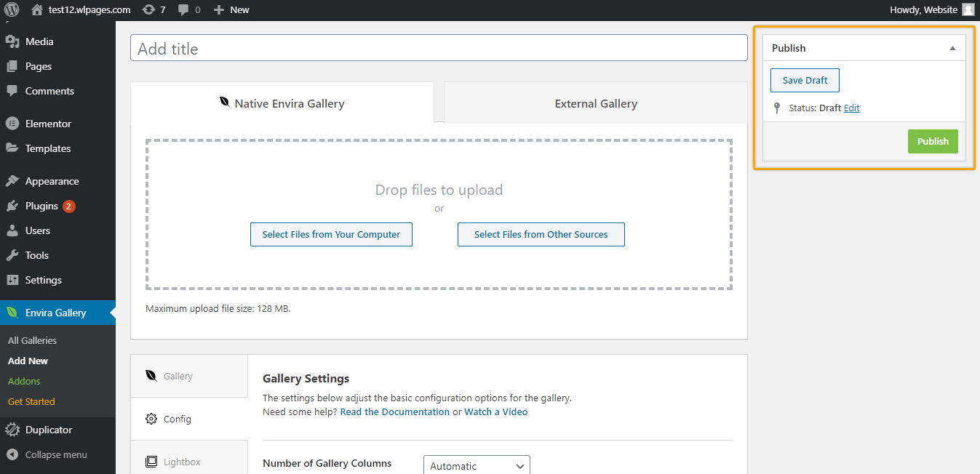Click the Appearance brush icon in sidebar
This screenshot has width=980, height=474.
pyautogui.click(x=12, y=181)
